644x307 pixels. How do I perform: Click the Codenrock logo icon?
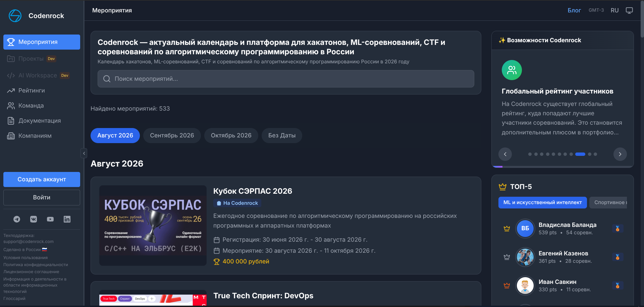click(15, 16)
